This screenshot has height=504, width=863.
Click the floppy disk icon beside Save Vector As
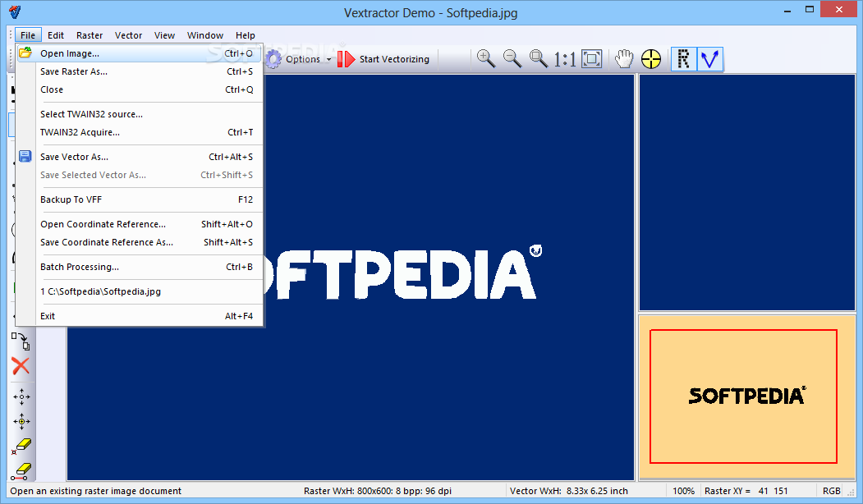click(x=25, y=156)
